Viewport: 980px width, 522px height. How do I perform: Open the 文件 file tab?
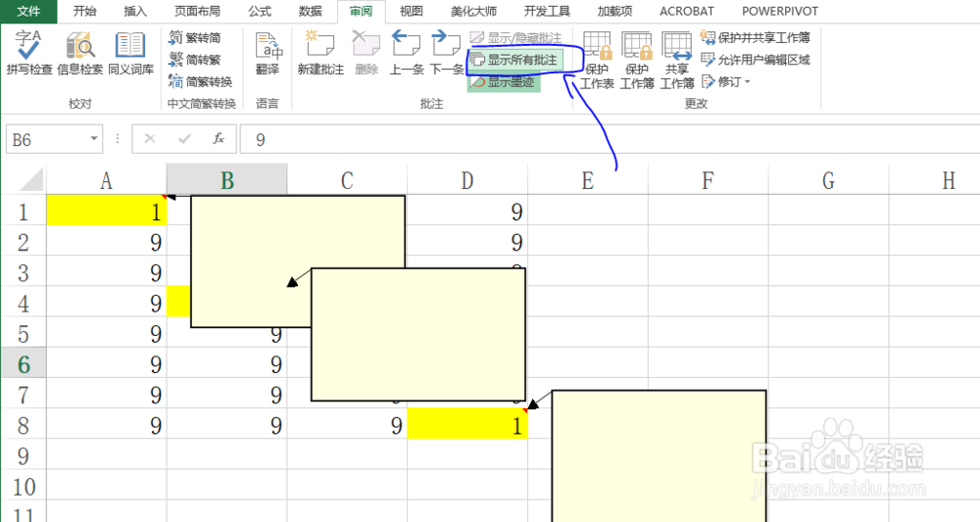[x=28, y=11]
